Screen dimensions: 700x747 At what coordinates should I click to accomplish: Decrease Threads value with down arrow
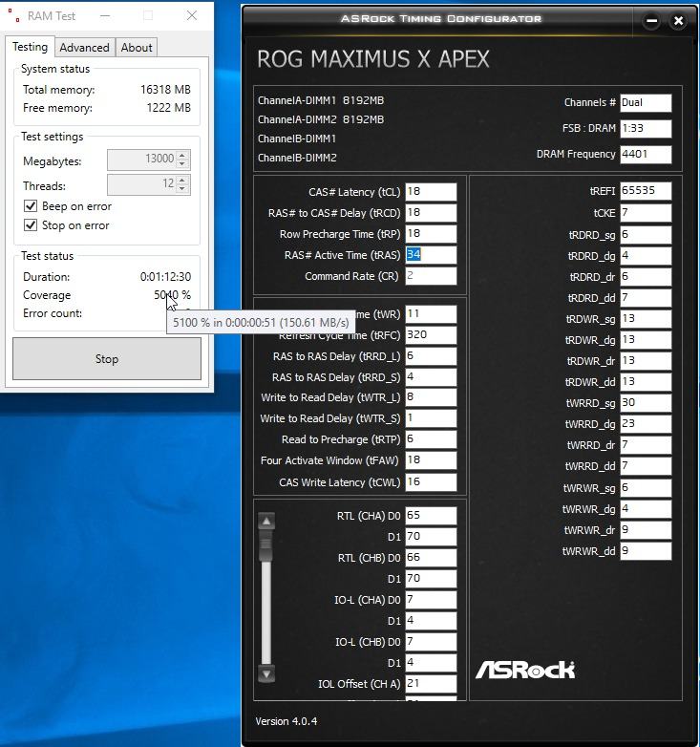(182, 188)
